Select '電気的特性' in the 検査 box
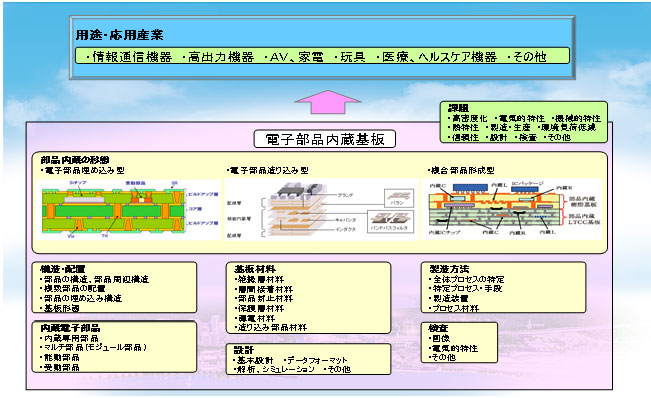The height and width of the screenshot is (398, 651). 455,348
